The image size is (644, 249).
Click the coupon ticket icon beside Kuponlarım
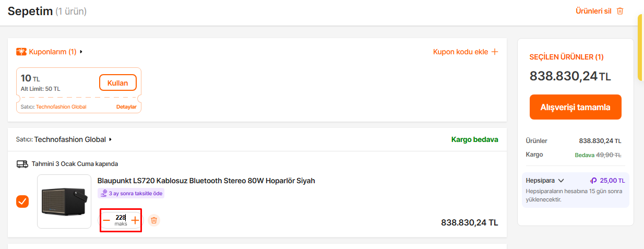(21, 52)
